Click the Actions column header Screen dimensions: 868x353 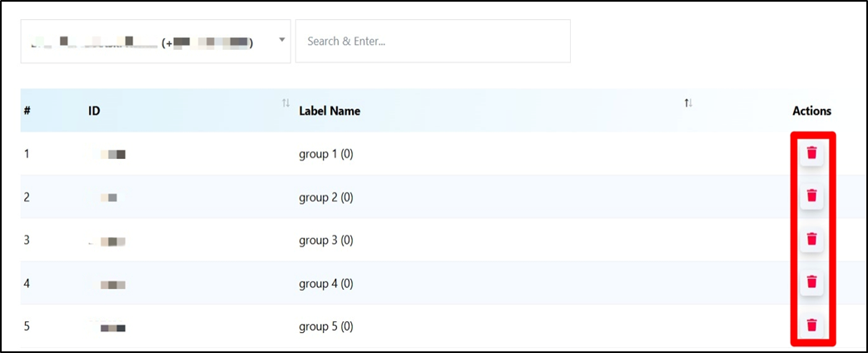pos(811,111)
